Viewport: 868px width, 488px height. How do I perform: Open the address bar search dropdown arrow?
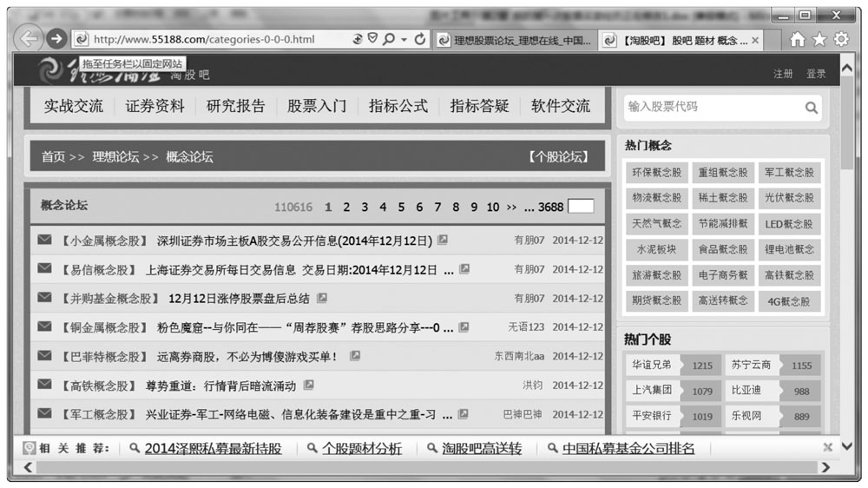[404, 39]
